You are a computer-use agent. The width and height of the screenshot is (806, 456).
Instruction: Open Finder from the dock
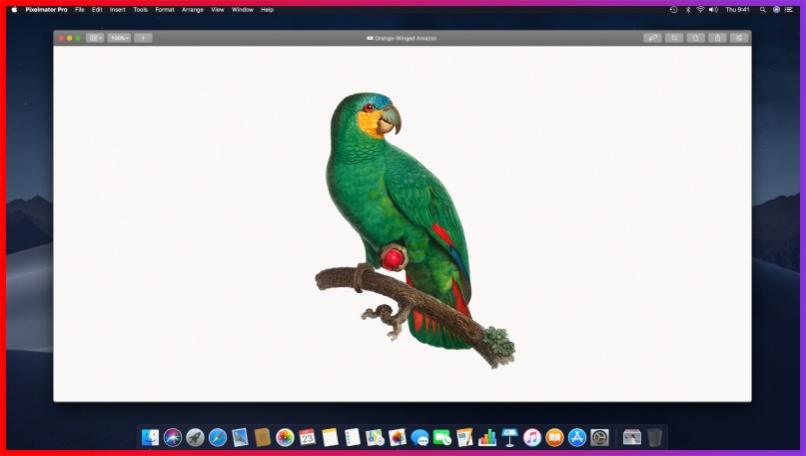[151, 437]
